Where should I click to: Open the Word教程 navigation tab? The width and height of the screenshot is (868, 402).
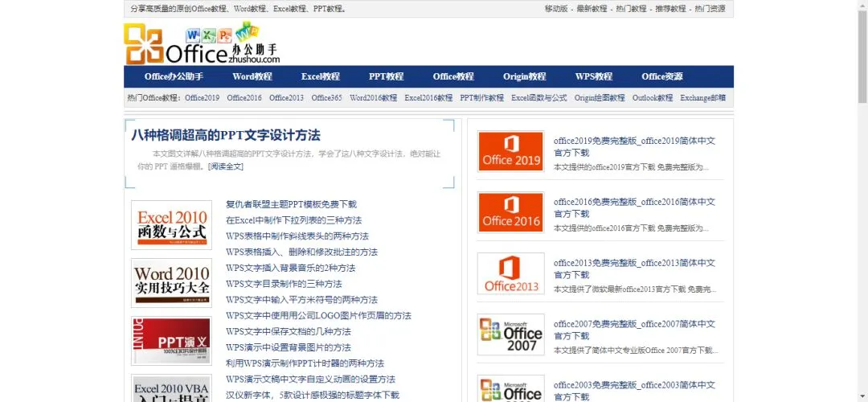[252, 76]
